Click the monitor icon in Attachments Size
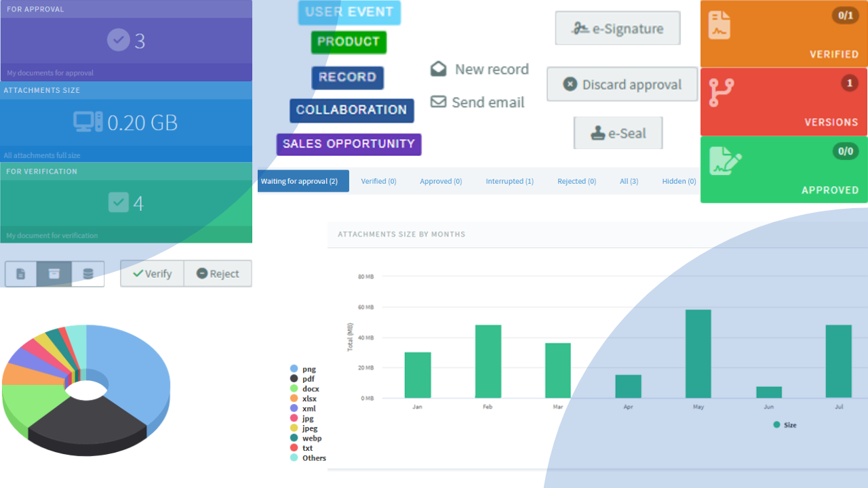 point(88,122)
